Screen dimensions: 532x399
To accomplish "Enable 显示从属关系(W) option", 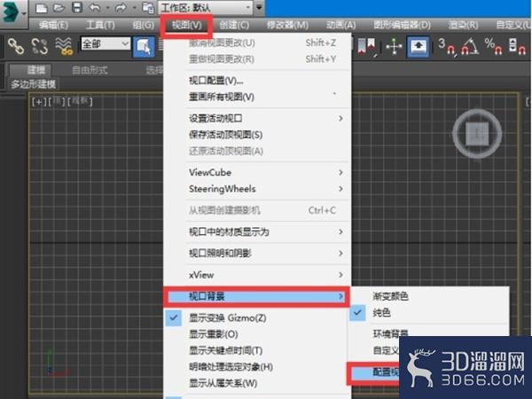I will (x=257, y=383).
